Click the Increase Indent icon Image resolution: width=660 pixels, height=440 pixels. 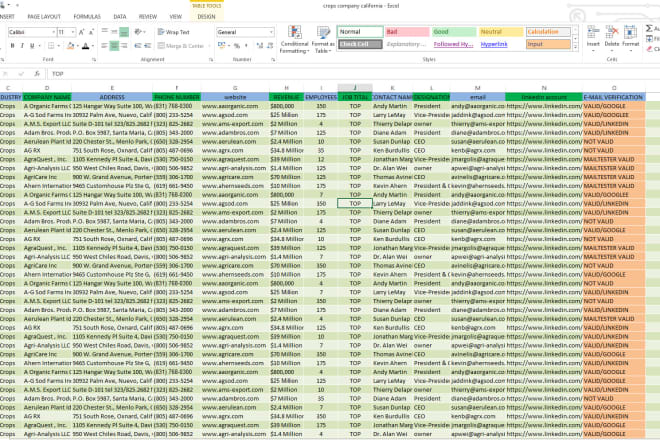[x=147, y=45]
